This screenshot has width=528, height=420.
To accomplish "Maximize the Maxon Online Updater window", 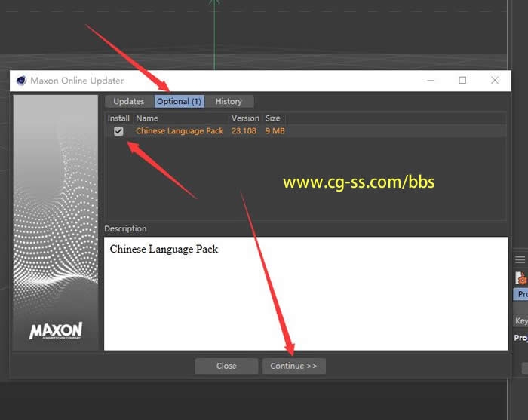I will click(462, 81).
